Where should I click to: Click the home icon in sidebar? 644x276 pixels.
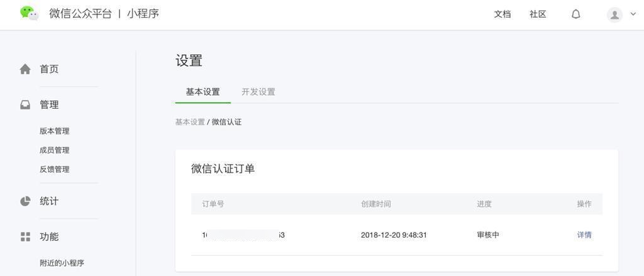coord(25,69)
